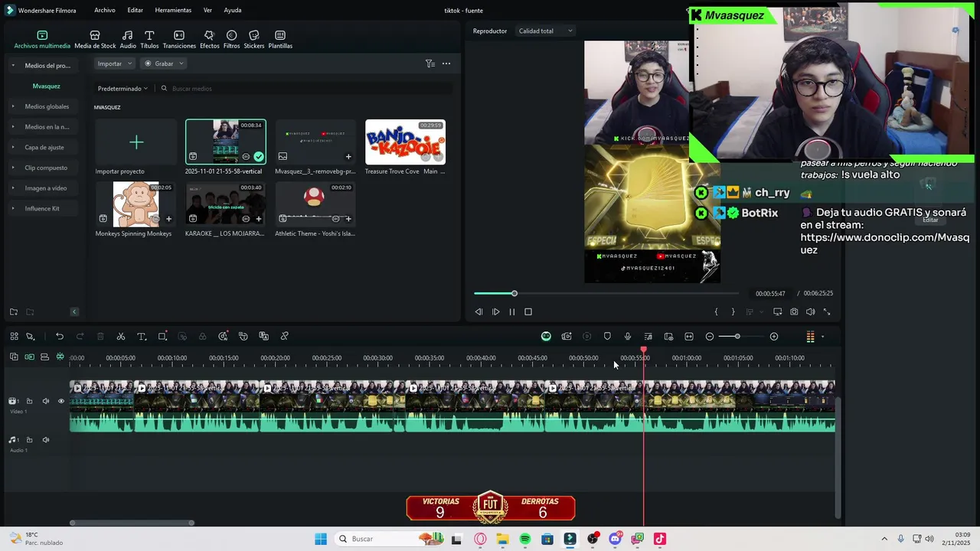Open the Calidad total quality dropdown
This screenshot has width=980, height=551.
[x=545, y=31]
